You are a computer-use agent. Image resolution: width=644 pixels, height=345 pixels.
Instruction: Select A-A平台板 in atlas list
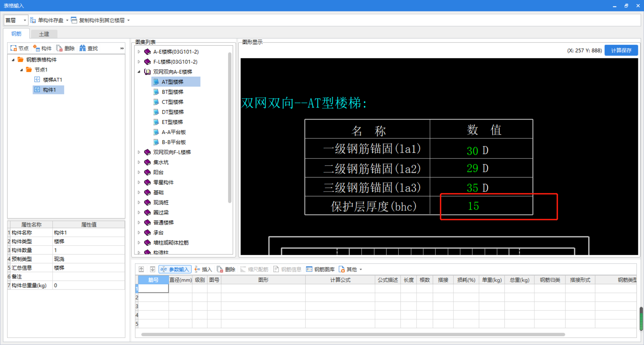coord(173,132)
